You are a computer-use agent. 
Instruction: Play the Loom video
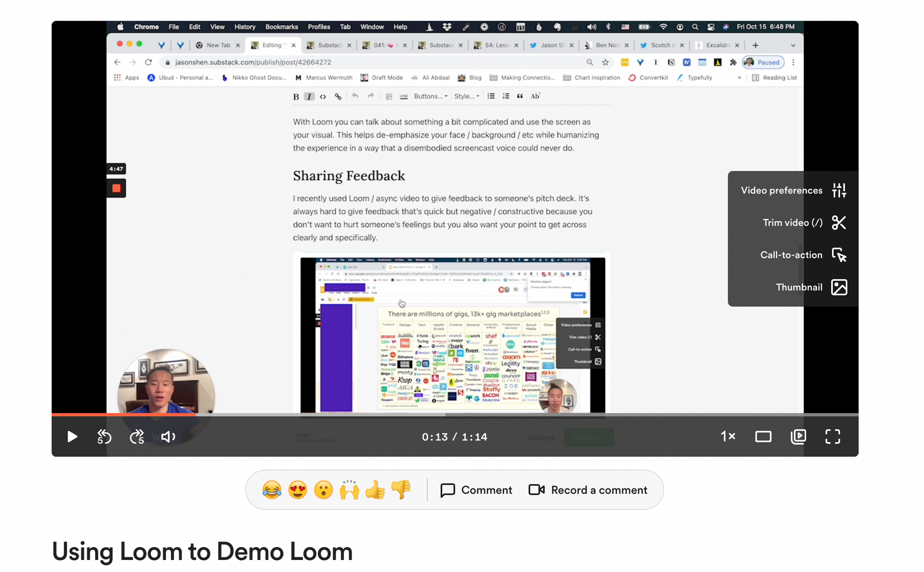[x=72, y=437]
